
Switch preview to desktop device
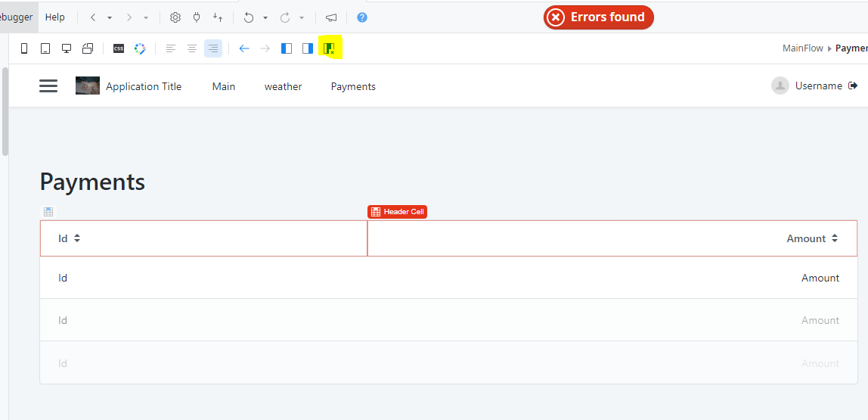tap(67, 48)
